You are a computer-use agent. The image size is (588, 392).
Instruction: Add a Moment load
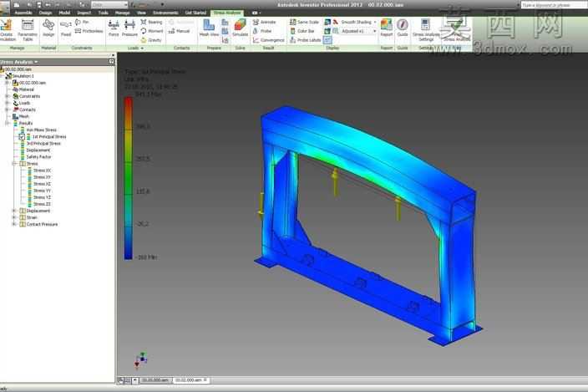[152, 31]
